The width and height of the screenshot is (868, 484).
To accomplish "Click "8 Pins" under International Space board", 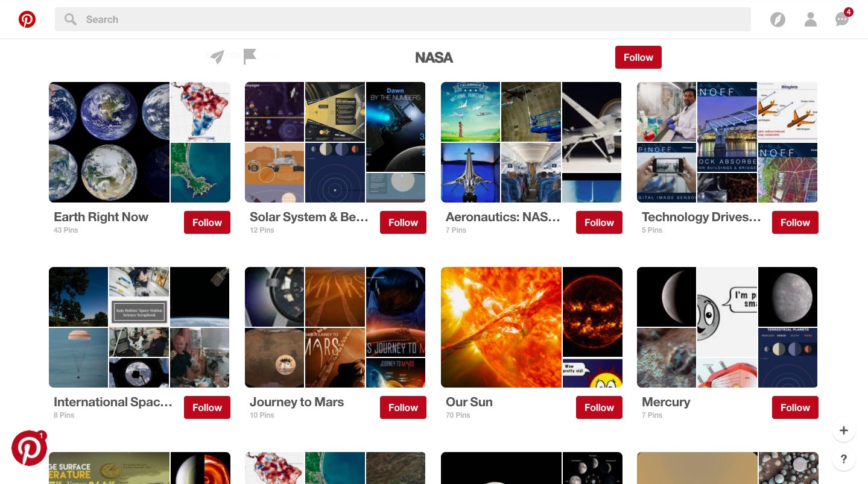I will (x=64, y=415).
